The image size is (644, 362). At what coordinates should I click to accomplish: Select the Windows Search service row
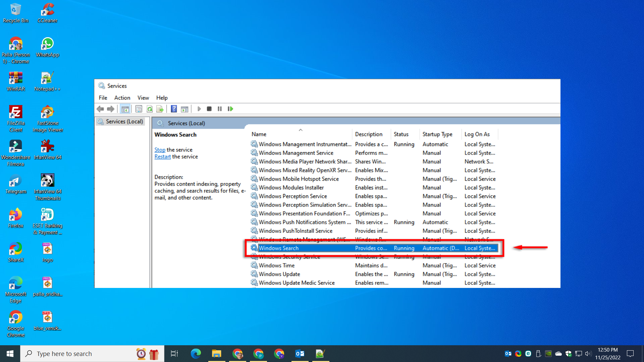coord(374,248)
